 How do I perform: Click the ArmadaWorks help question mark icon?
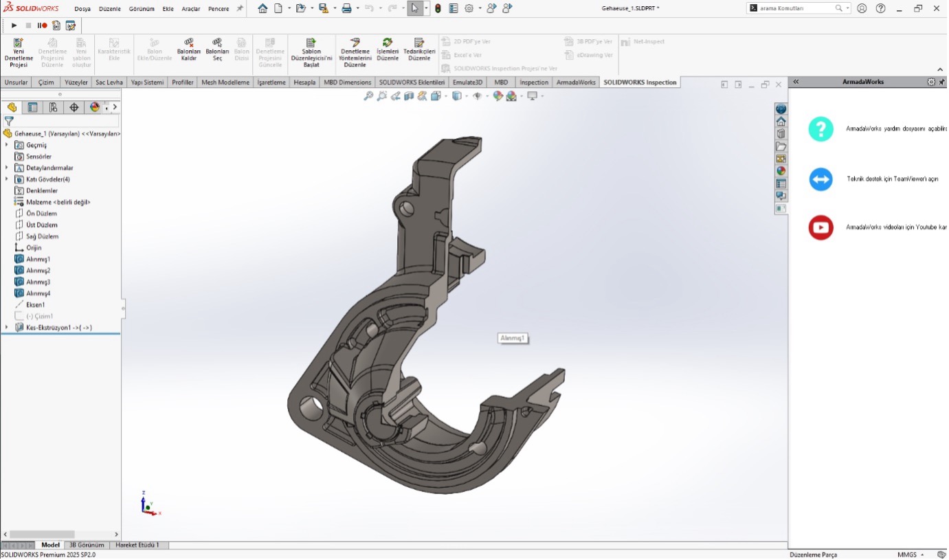pyautogui.click(x=820, y=129)
